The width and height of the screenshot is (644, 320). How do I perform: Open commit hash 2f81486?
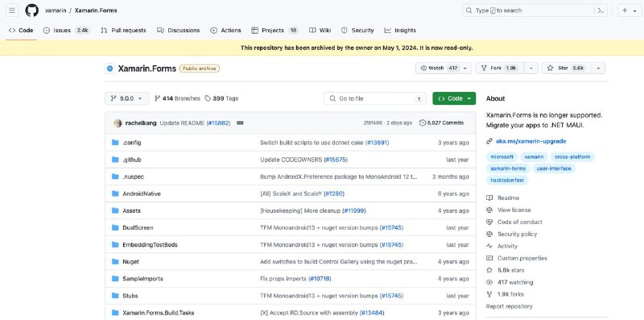[x=373, y=123]
